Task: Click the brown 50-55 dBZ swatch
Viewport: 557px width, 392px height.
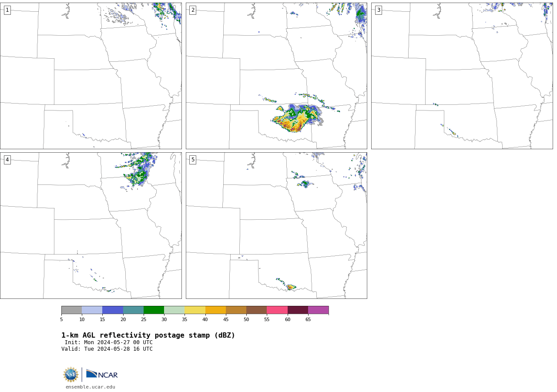Action: click(257, 310)
